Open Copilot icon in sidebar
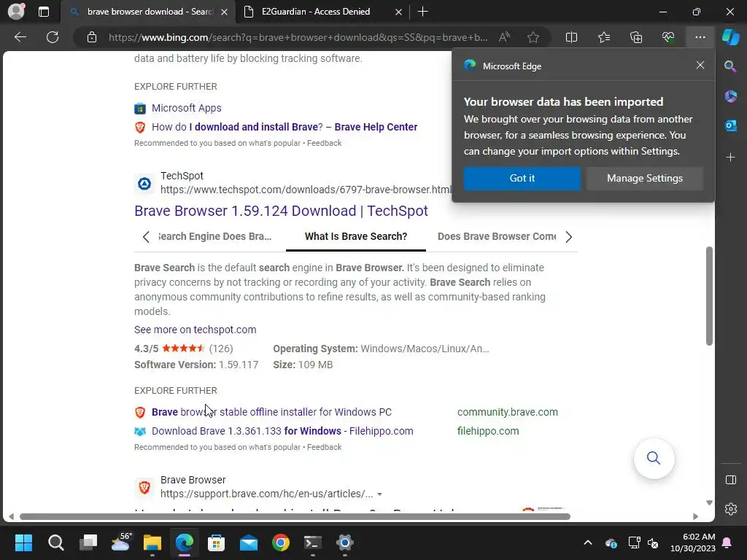The width and height of the screenshot is (747, 560). pos(730,37)
